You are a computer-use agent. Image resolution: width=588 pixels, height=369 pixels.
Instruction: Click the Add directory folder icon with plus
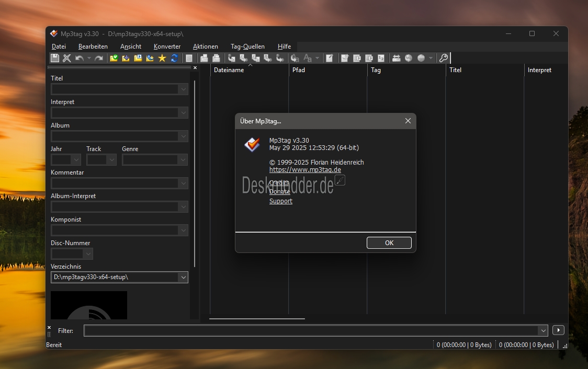(126, 58)
